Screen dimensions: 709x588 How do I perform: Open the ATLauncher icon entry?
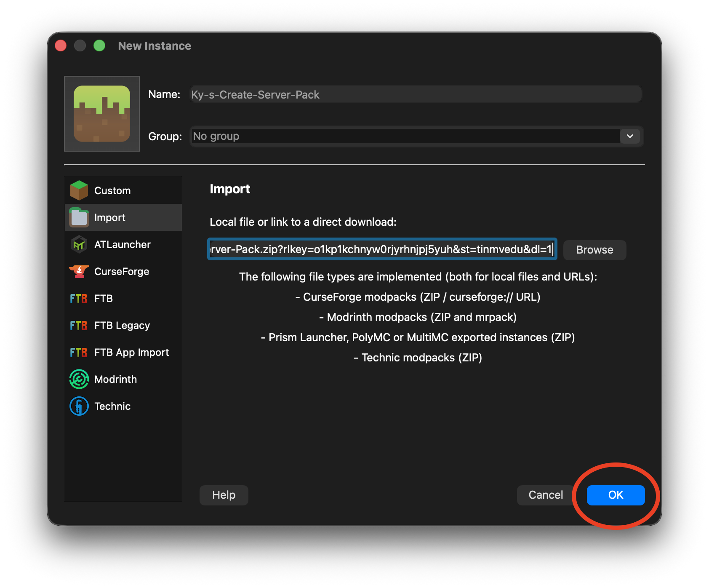tap(79, 244)
